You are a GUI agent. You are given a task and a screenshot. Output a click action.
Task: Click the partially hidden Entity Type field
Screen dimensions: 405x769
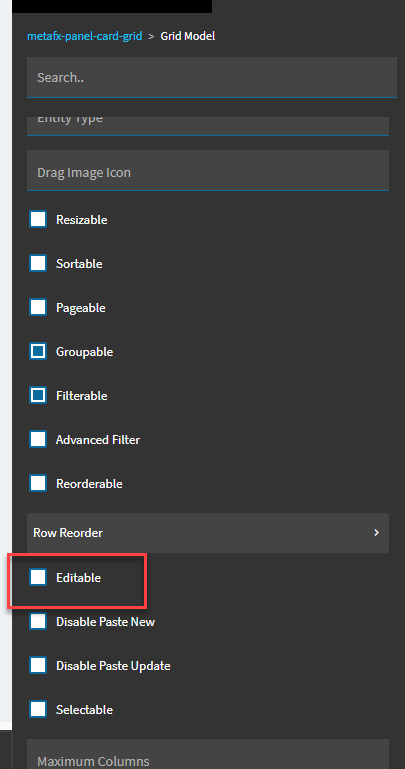point(208,126)
